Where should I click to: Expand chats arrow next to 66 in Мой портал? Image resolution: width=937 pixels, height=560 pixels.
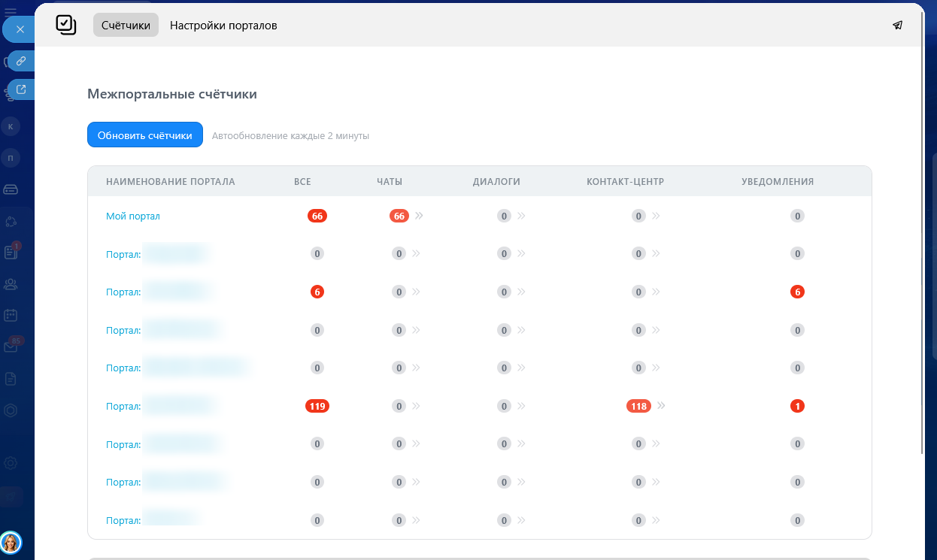[419, 216]
